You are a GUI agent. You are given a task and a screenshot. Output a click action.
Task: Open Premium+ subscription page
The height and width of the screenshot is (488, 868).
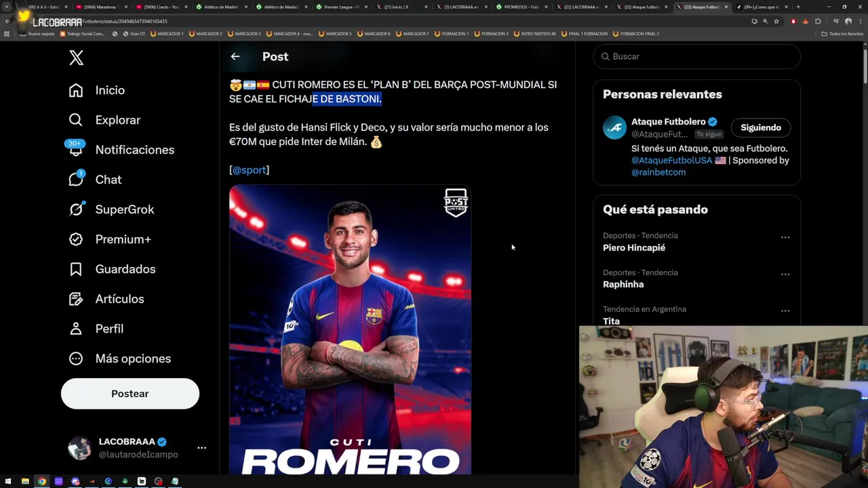coord(109,239)
